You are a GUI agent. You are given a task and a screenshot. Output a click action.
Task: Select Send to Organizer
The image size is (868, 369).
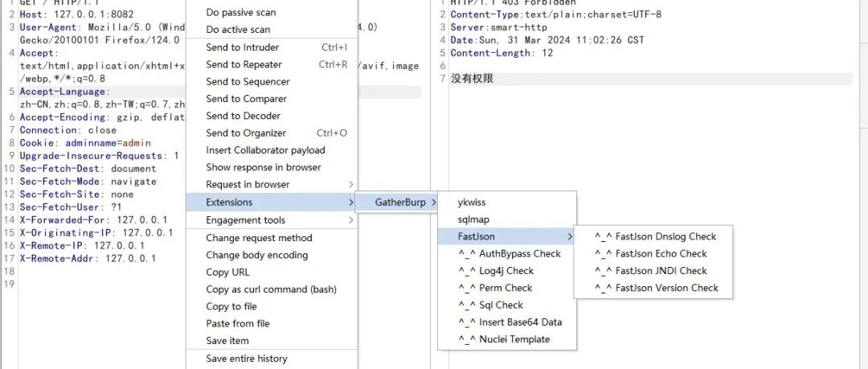tap(272, 133)
